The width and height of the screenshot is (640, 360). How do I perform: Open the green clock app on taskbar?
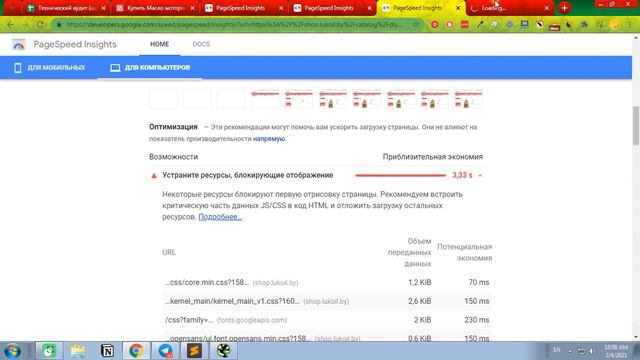pyautogui.click(x=49, y=351)
